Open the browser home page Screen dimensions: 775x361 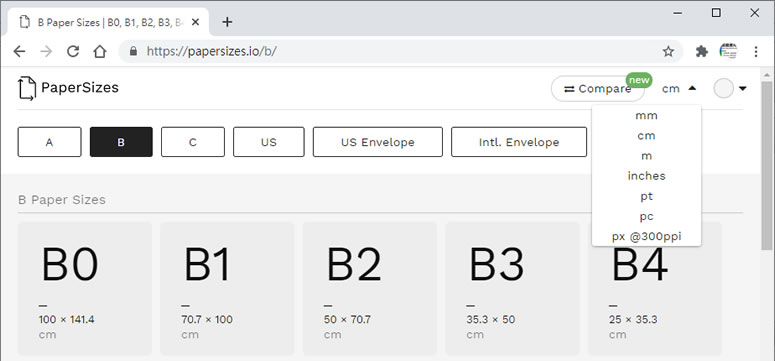click(x=100, y=51)
